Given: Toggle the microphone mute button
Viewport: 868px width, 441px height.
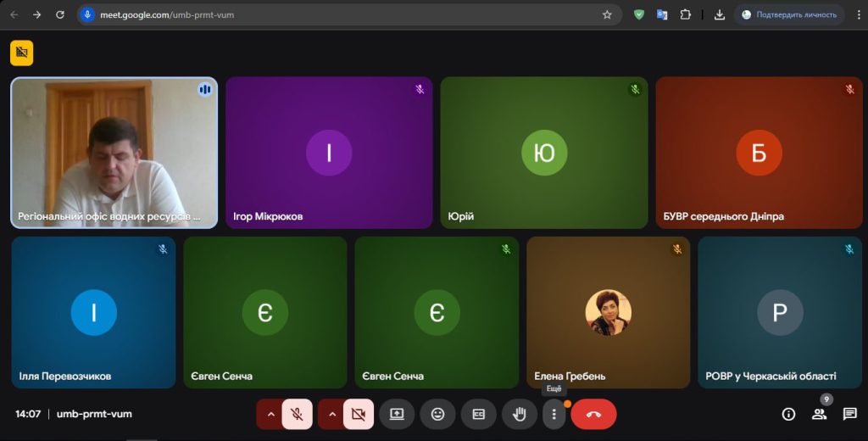Looking at the screenshot, I should (298, 414).
